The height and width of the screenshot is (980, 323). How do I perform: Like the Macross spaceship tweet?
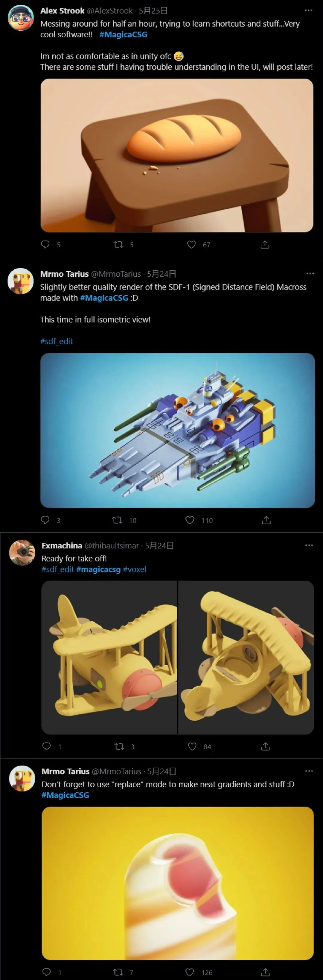click(x=190, y=520)
